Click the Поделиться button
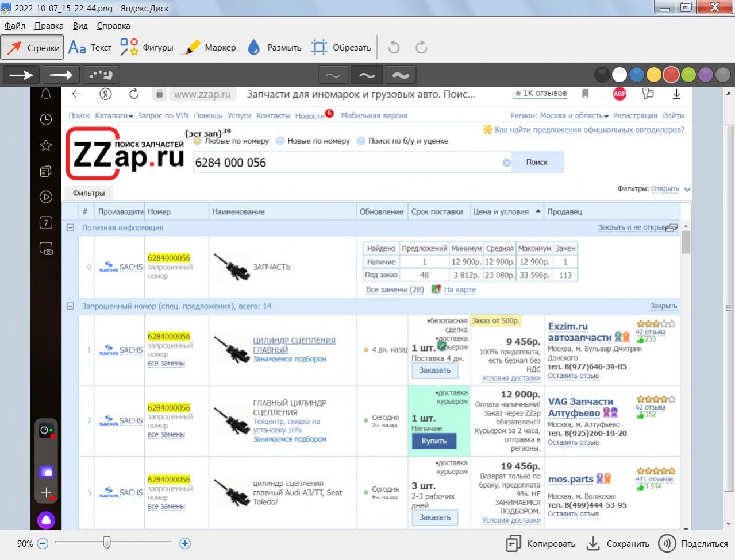Screen dimensions: 735x560 pyautogui.click(x=693, y=543)
